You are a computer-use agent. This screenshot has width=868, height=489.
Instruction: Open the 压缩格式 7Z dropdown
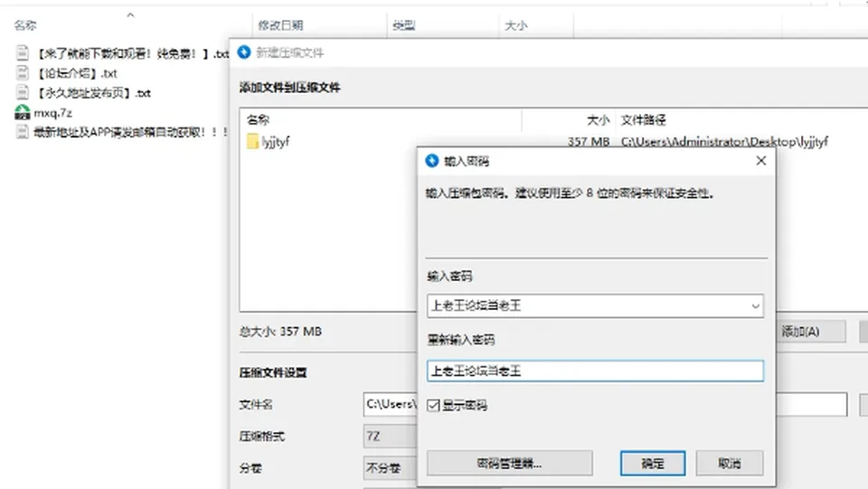point(391,437)
